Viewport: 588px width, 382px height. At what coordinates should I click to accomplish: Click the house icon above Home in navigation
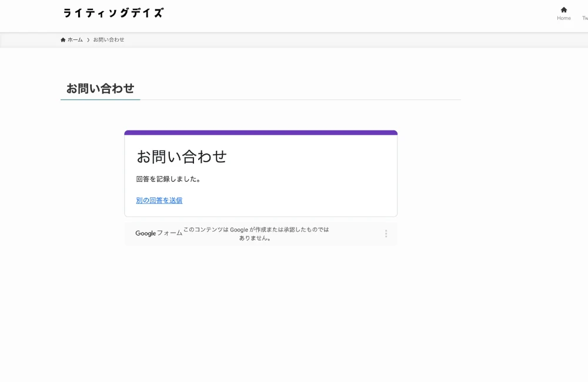pos(563,9)
